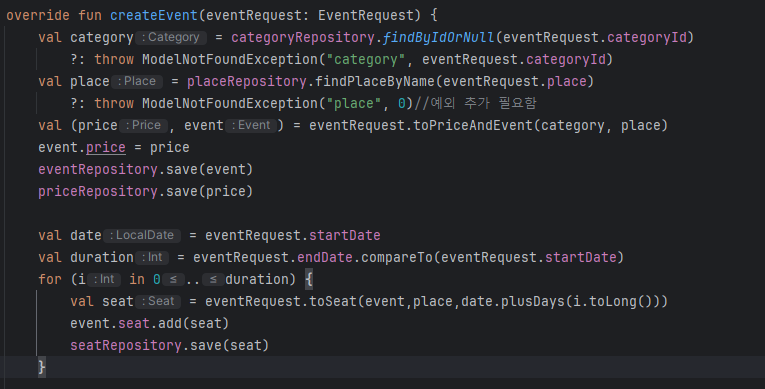Click the ': Event' inlay type hint
The width and height of the screenshot is (765, 389).
click(x=250, y=125)
